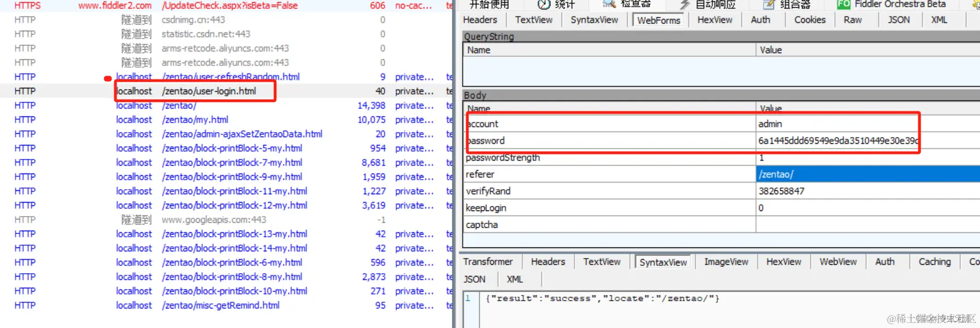Select the response SyntaxView tab
This screenshot has height=328, width=980.
tap(663, 262)
